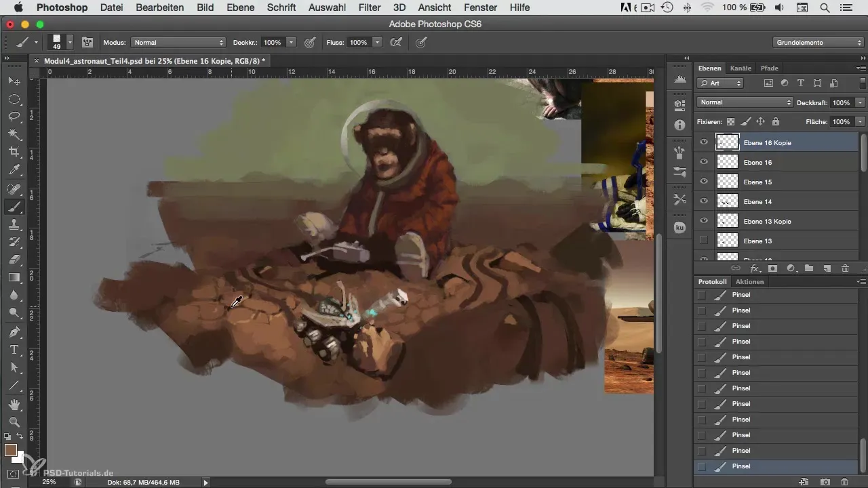868x488 pixels.
Task: Toggle lock transparent pixels
Action: [x=730, y=121]
